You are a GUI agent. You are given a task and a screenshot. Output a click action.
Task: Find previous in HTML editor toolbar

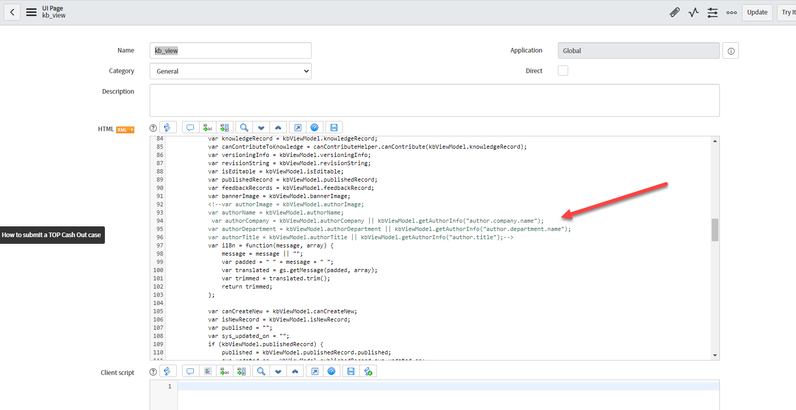pos(278,128)
